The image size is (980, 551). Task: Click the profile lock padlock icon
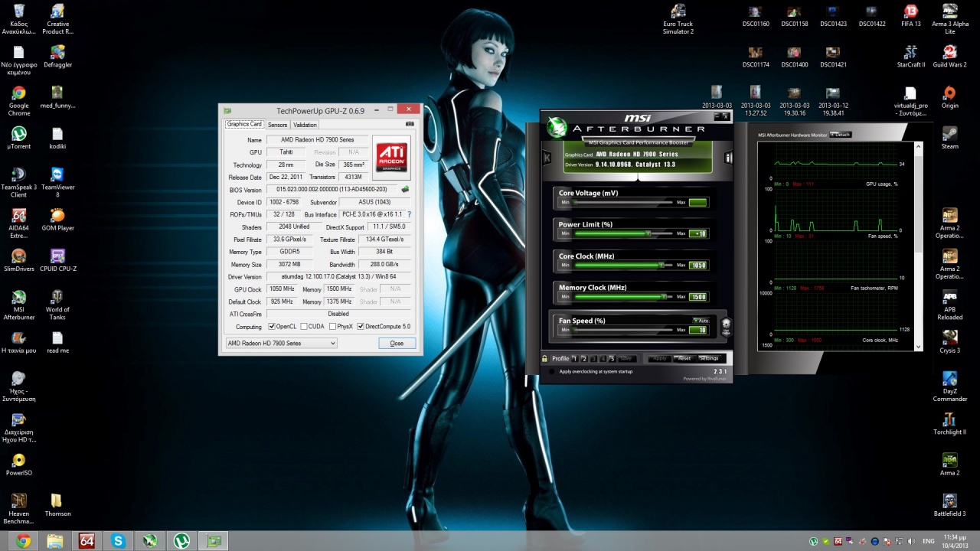pyautogui.click(x=544, y=358)
